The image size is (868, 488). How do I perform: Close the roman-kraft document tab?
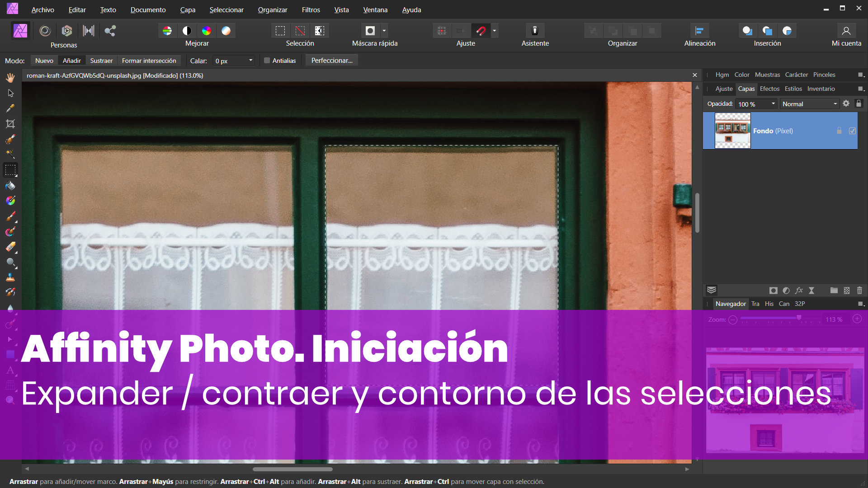click(695, 75)
